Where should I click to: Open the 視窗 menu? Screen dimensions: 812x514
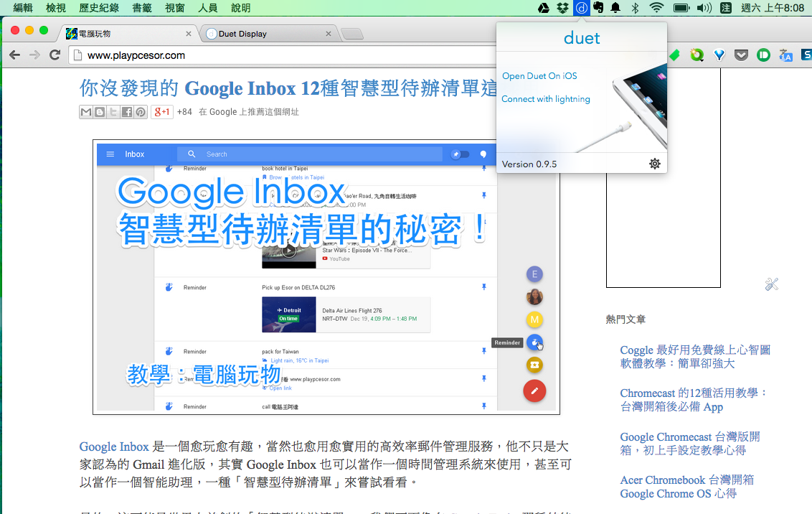[x=174, y=8]
